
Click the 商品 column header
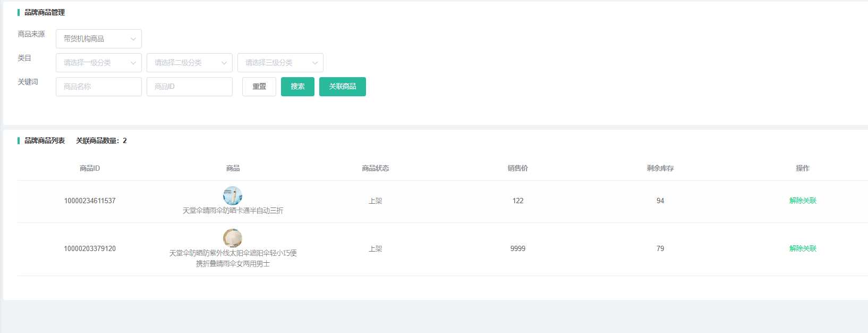click(x=233, y=168)
